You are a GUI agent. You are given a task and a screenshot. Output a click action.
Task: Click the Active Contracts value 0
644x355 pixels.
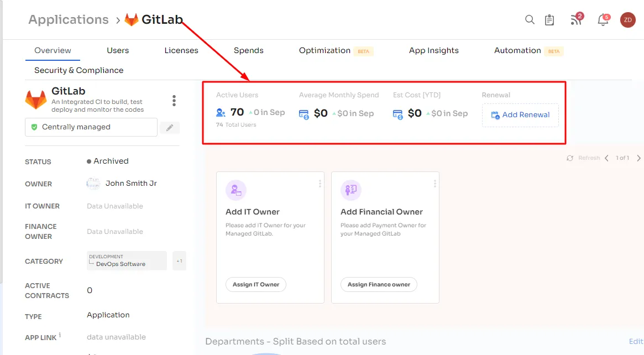tap(90, 290)
